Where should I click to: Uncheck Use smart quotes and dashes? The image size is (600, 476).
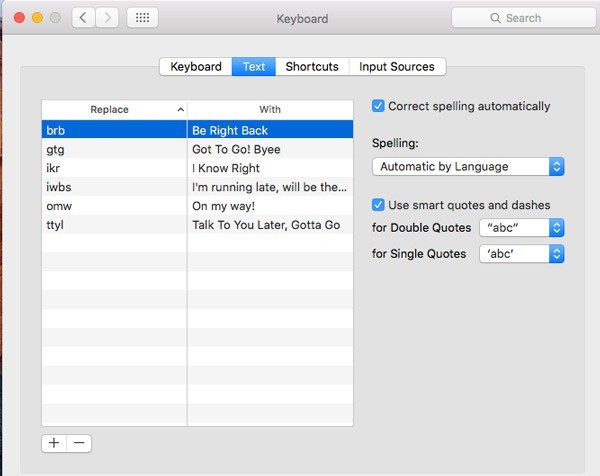click(x=378, y=205)
